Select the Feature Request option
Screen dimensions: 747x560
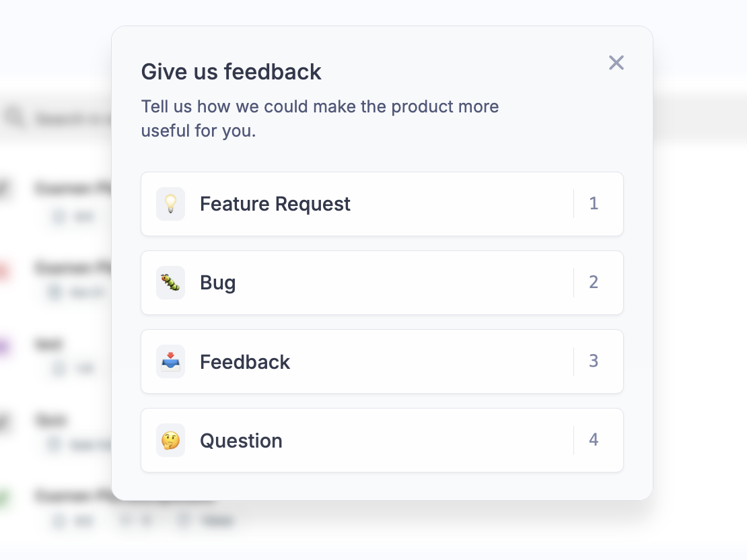pyautogui.click(x=275, y=204)
